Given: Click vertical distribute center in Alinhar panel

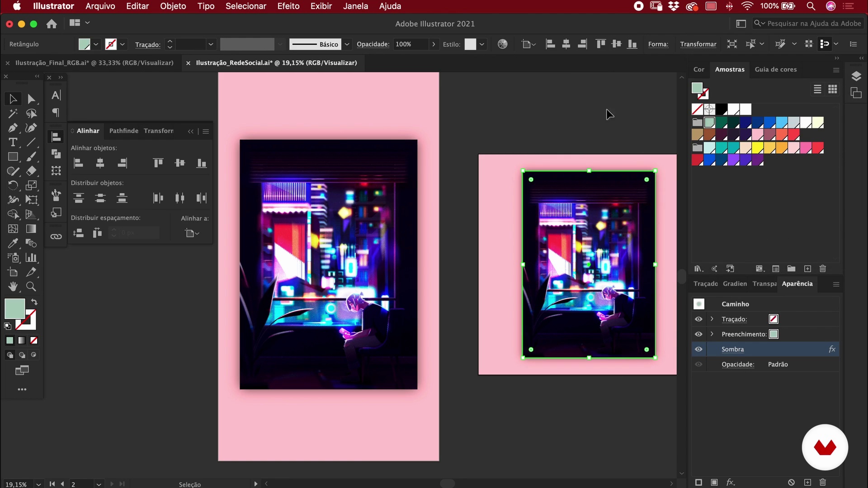Looking at the screenshot, I should [x=100, y=198].
